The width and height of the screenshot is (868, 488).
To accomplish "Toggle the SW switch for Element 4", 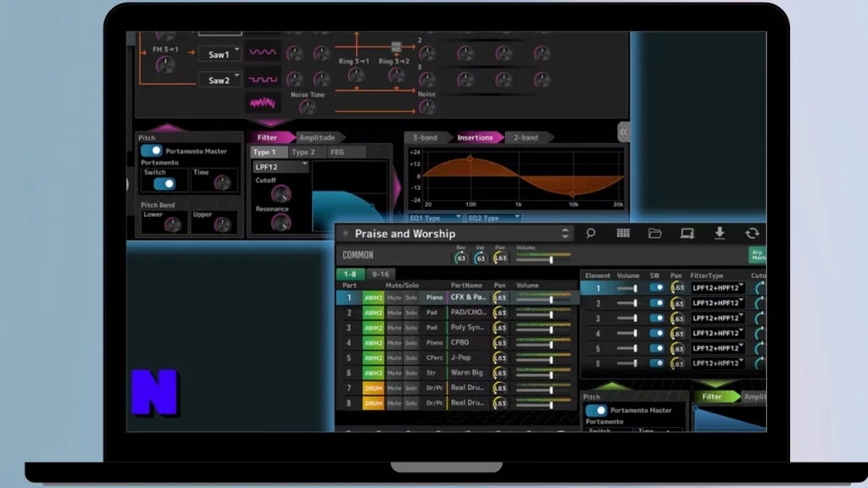I will click(657, 333).
